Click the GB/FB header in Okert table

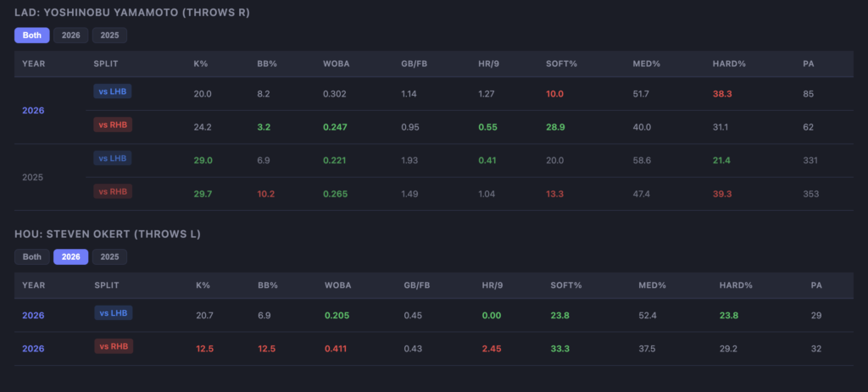pyautogui.click(x=417, y=286)
